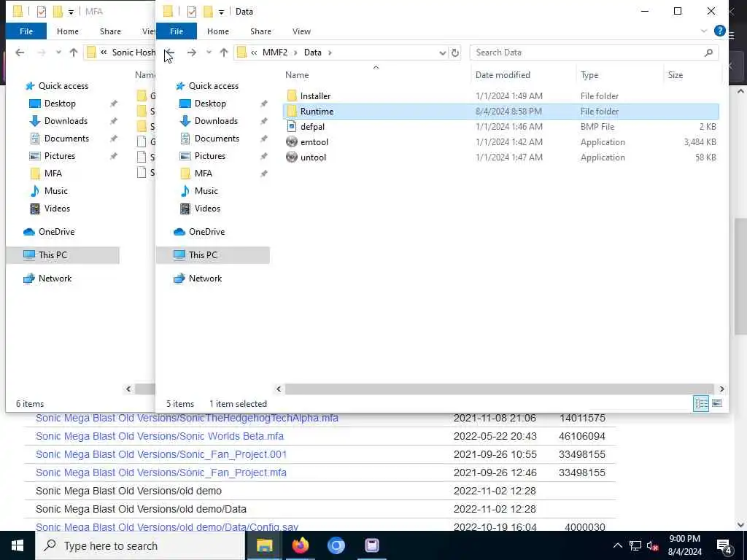The width and height of the screenshot is (747, 560).
Task: Click Properties quick access icon in Data titlebar
Action: pos(192,12)
